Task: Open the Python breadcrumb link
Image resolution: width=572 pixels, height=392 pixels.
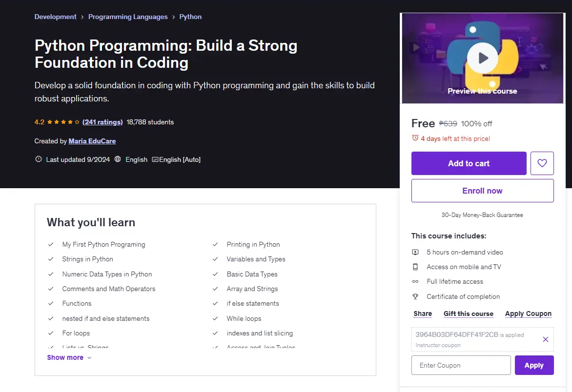Action: 190,17
